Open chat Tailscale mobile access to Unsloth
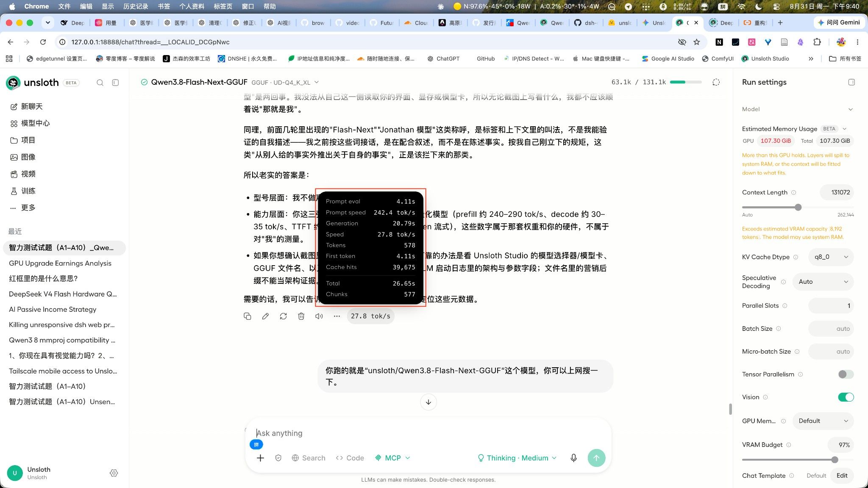Viewport: 868px width, 488px height. (x=64, y=371)
